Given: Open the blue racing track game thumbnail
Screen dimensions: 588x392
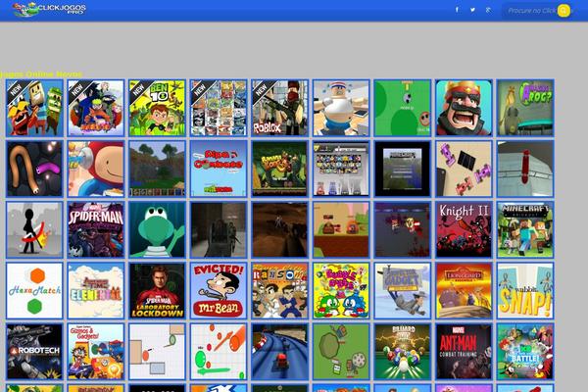Looking at the screenshot, I should 279,352.
